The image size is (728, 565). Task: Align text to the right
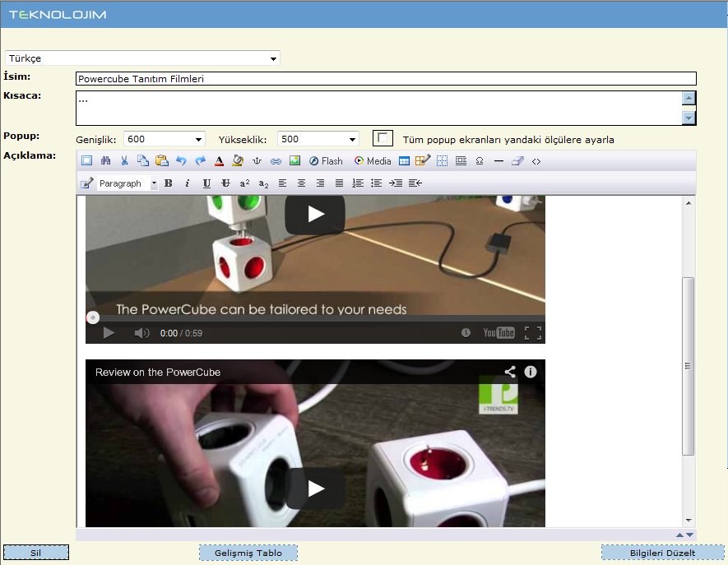[x=320, y=183]
